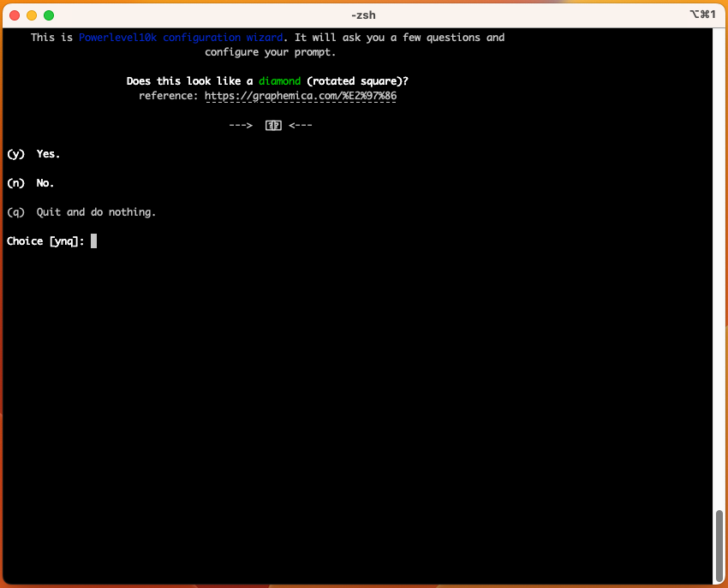Click the Choice [ynq] prompt cursor
Viewport: 728px width, 588px height.
pos(94,241)
